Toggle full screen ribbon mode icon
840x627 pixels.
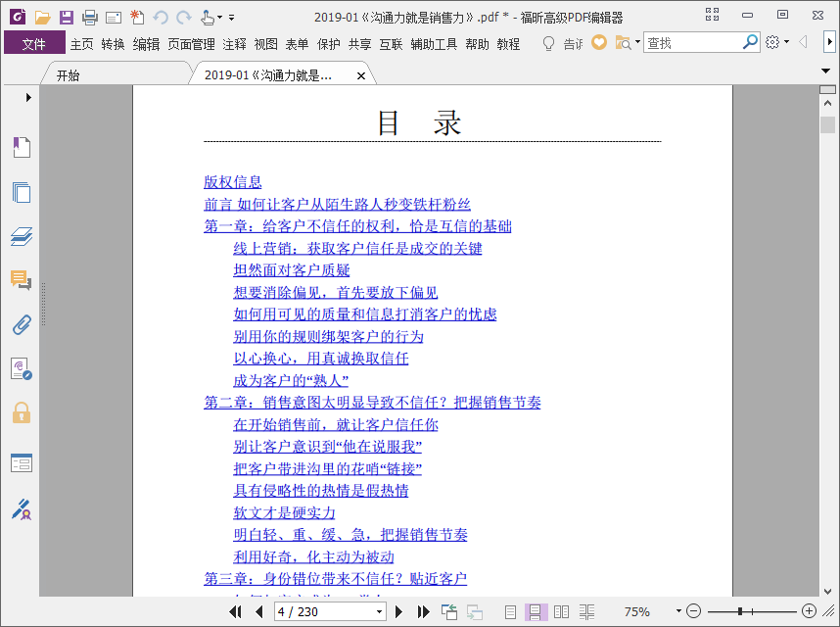pyautogui.click(x=712, y=15)
